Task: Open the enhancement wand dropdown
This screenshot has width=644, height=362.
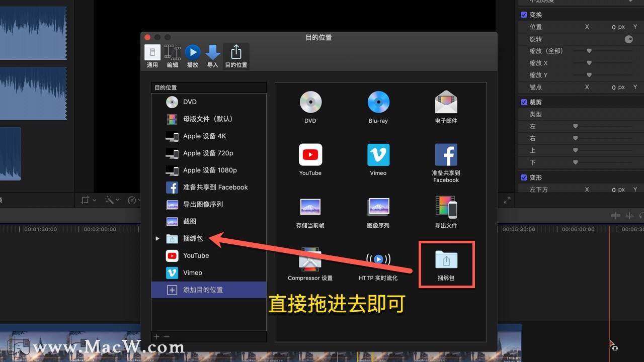Action: point(112,200)
